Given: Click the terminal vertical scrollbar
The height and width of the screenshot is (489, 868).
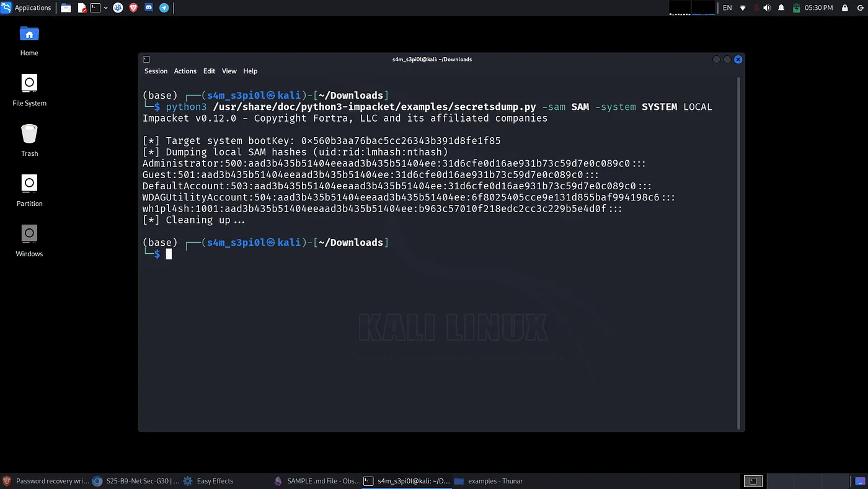Looking at the screenshot, I should [x=738, y=253].
